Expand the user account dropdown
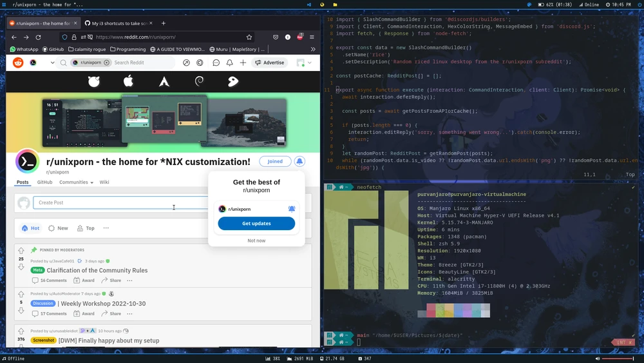 tap(303, 63)
